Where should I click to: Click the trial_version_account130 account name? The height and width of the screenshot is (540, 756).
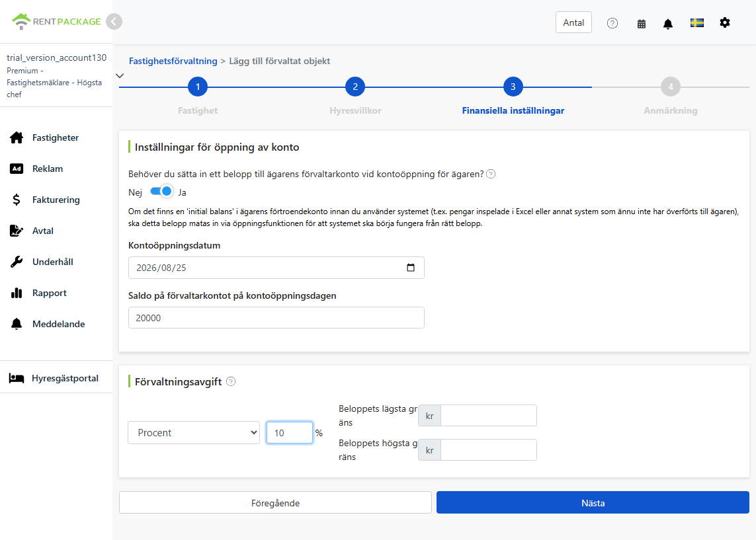coord(56,58)
